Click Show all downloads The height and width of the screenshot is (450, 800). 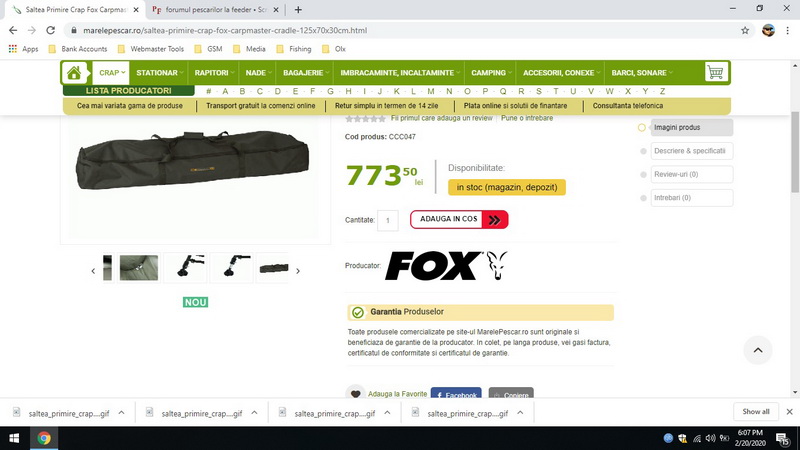pos(756,412)
